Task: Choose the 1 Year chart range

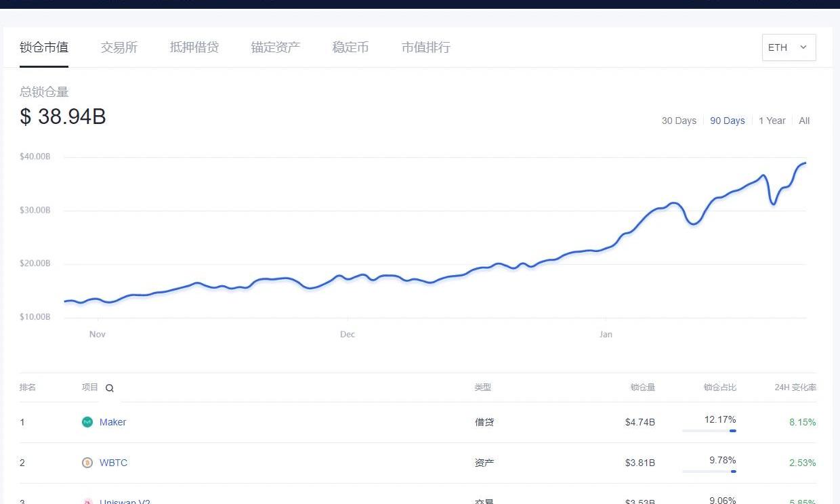Action: coord(772,121)
